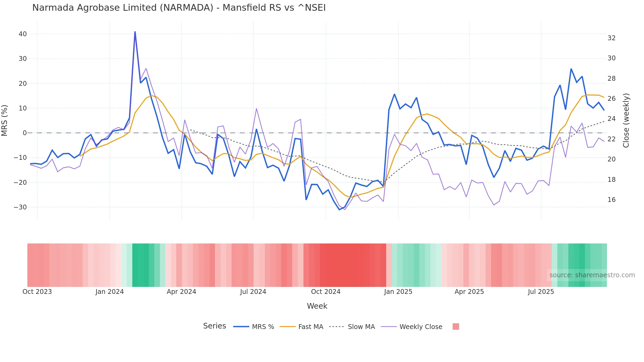
Task: Click the 'Close (weekly)' axis title
Action: pos(626,120)
